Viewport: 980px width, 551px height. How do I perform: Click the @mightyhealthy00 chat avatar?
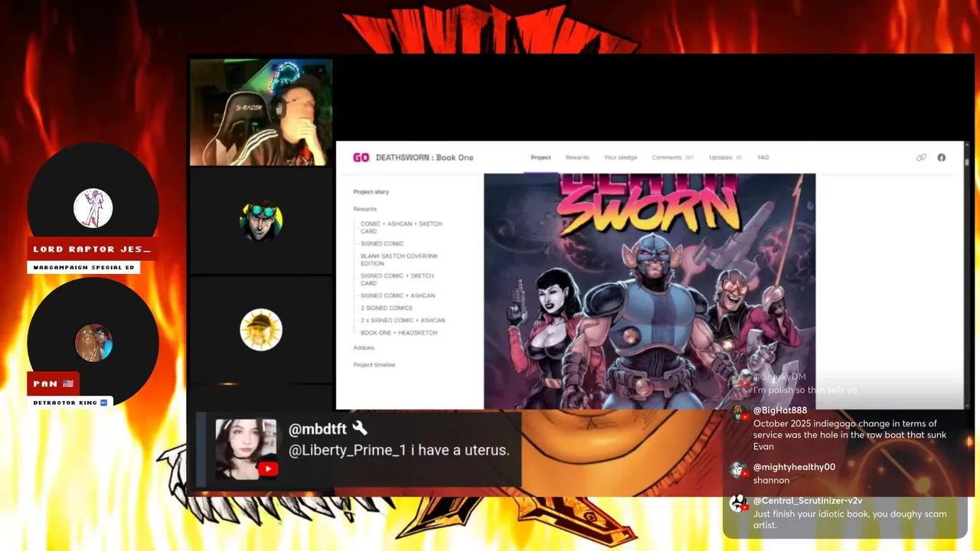coord(738,470)
